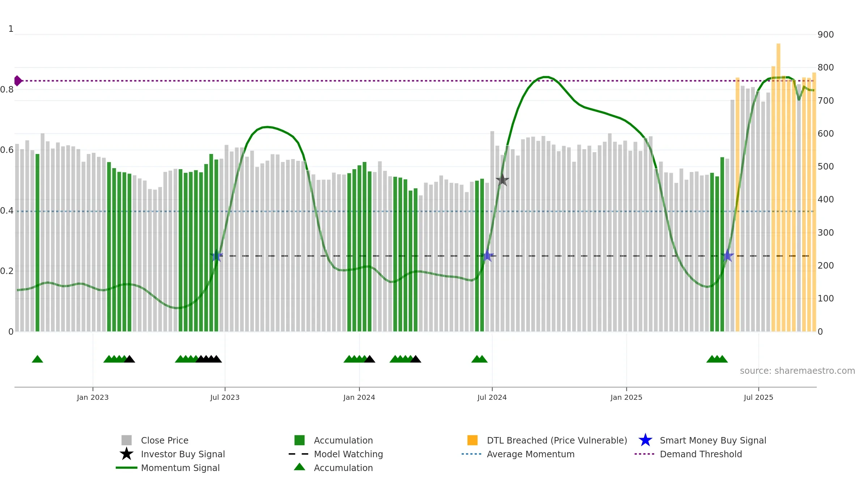This screenshot has width=868, height=488.
Task: Click the blue star legend icon
Action: 645,440
